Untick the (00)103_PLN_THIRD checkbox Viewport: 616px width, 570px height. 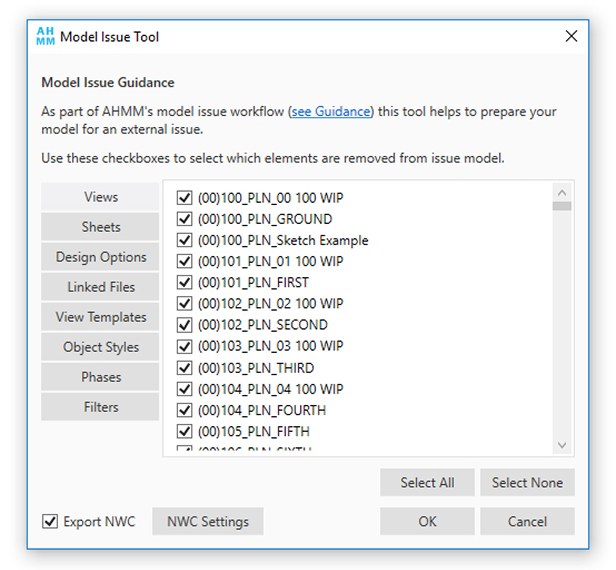click(184, 368)
